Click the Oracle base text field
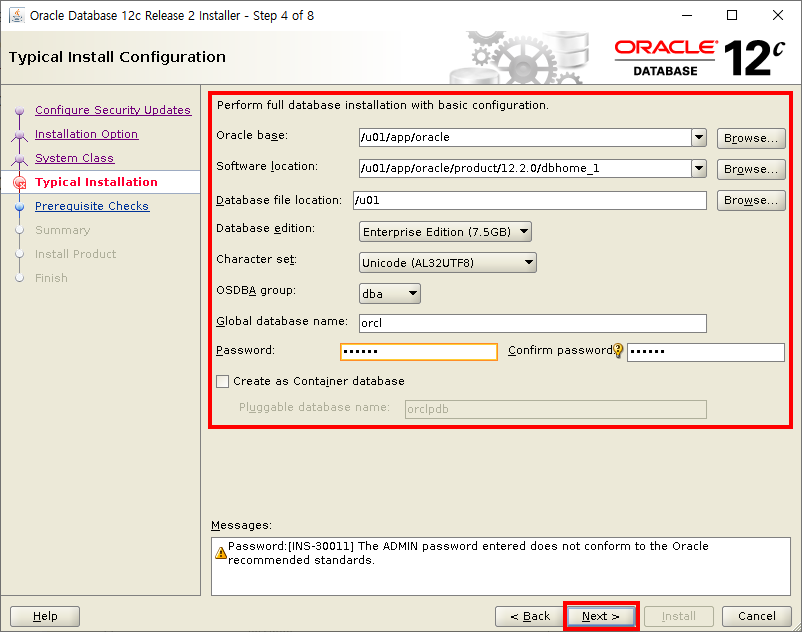The height and width of the screenshot is (632, 802). tap(525, 138)
